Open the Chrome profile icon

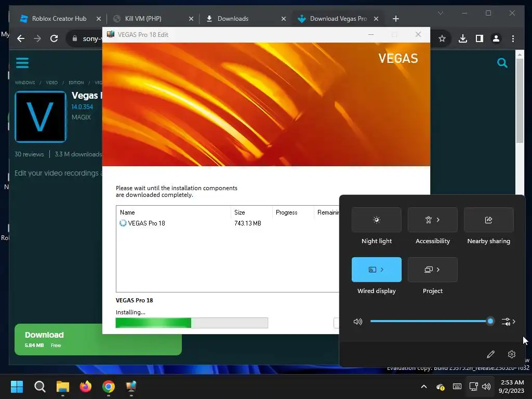[x=496, y=38]
